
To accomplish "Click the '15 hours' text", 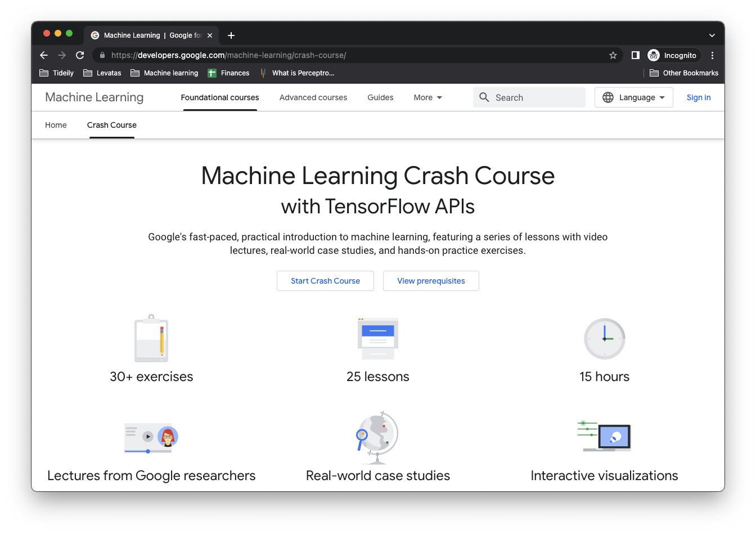I will click(605, 377).
